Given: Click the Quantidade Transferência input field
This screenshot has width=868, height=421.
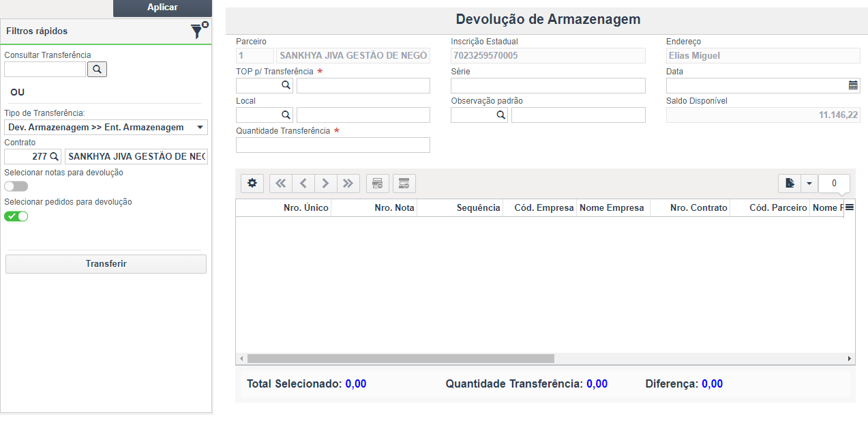Looking at the screenshot, I should pyautogui.click(x=333, y=145).
